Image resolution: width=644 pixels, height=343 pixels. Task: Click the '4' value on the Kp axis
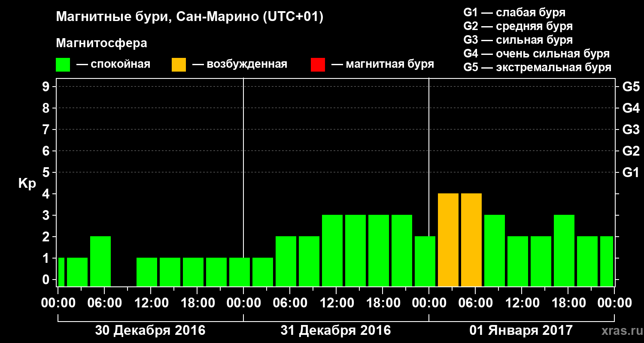pos(47,194)
